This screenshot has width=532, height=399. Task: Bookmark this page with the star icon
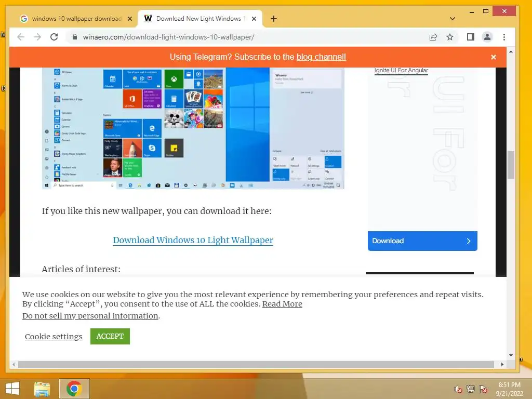(x=450, y=37)
